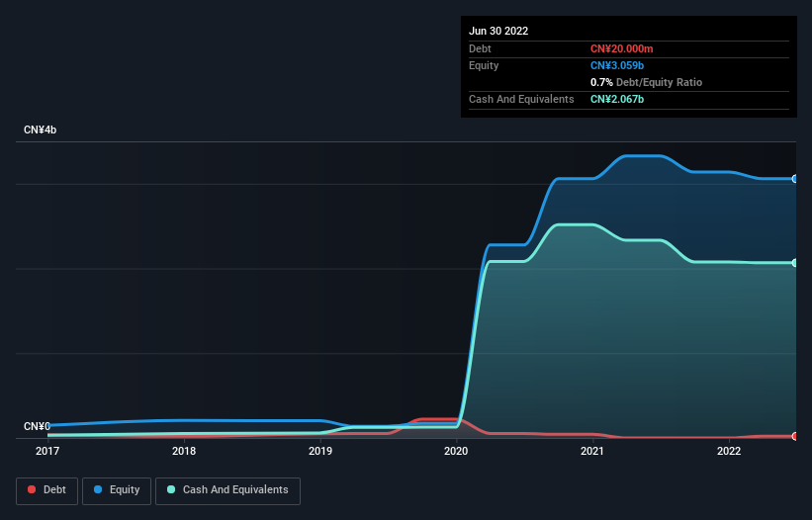This screenshot has width=812, height=520.
Task: Click Cash And Equivalents label in tooltip
Action: 521,99
